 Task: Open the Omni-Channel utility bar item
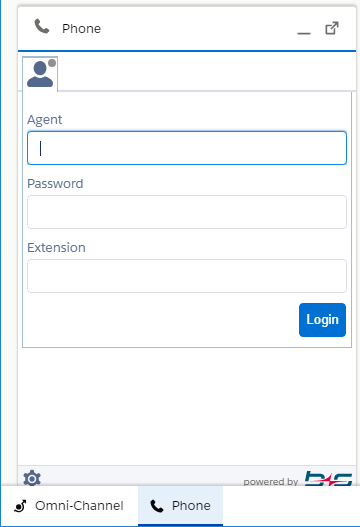click(69, 505)
